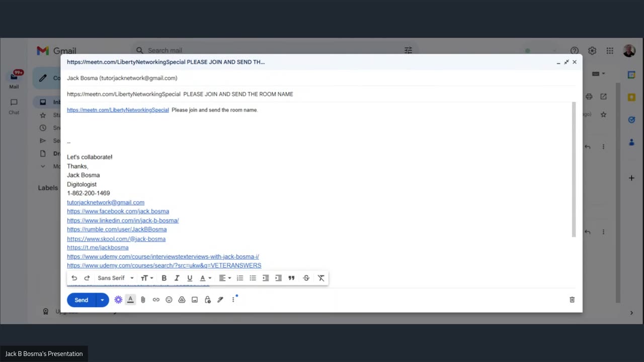Open more compose options menu
Image resolution: width=644 pixels, height=362 pixels.
pyautogui.click(x=233, y=300)
